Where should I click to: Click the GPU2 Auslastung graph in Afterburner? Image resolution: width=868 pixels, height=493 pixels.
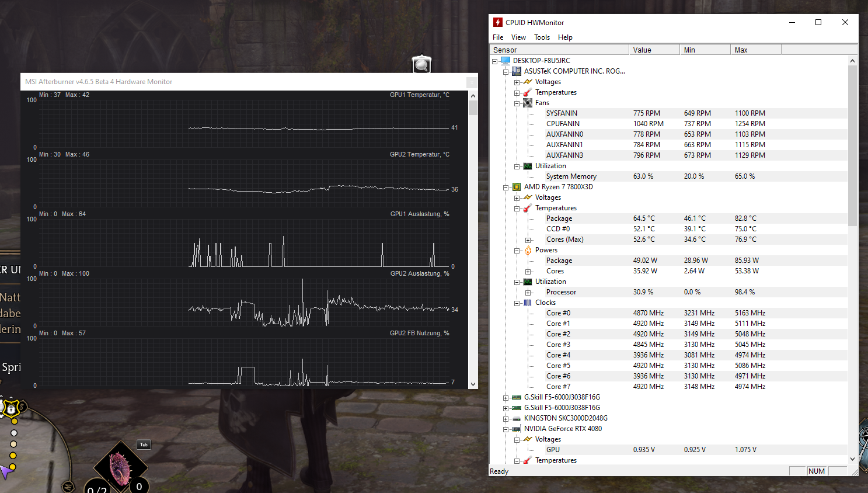click(244, 303)
